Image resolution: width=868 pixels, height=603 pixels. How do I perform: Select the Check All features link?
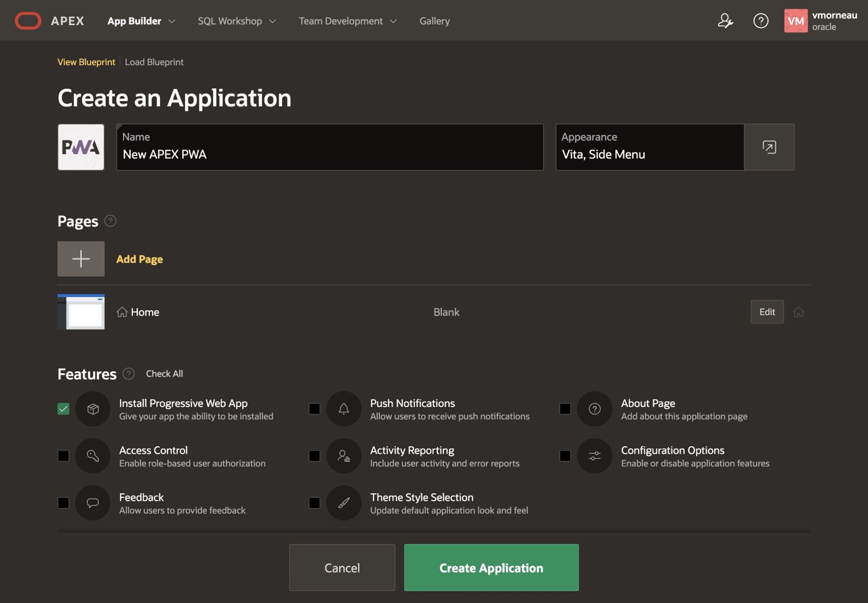[x=163, y=374]
